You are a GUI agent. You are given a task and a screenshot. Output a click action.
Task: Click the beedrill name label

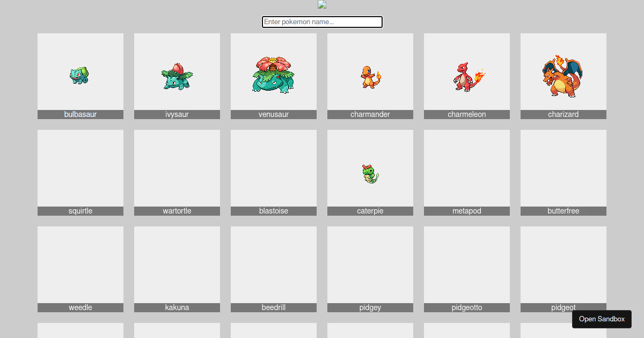[x=274, y=307]
